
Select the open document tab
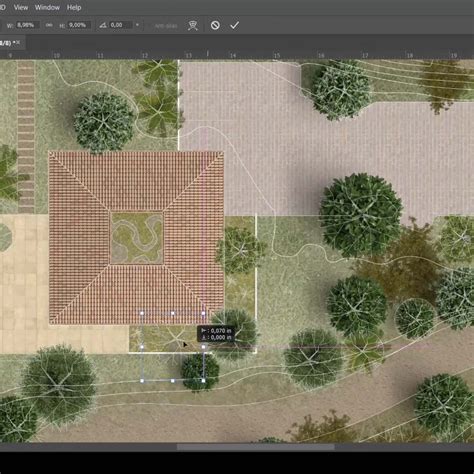pos(10,43)
